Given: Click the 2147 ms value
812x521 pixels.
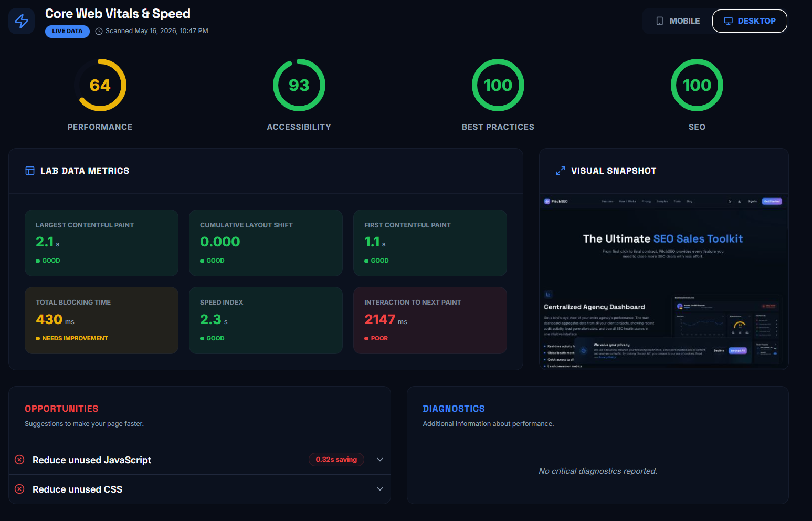Looking at the screenshot, I should point(386,319).
